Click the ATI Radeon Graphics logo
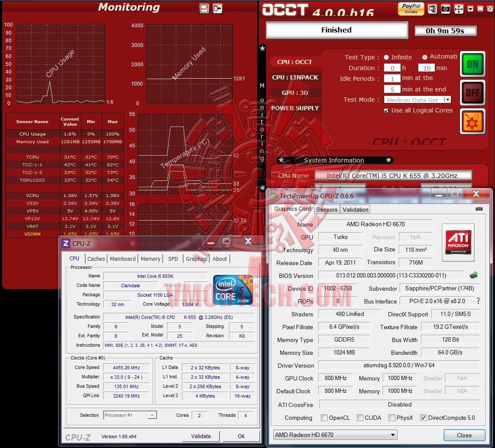This screenshot has height=448, width=495. point(458,242)
